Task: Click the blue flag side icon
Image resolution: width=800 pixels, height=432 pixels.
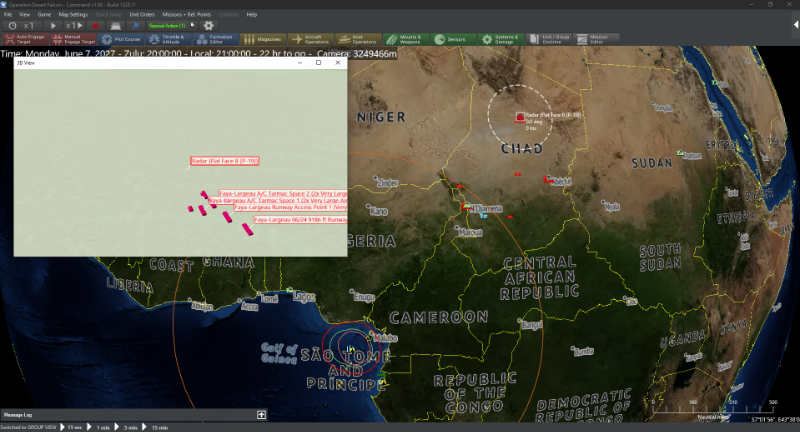Action: tap(136, 26)
